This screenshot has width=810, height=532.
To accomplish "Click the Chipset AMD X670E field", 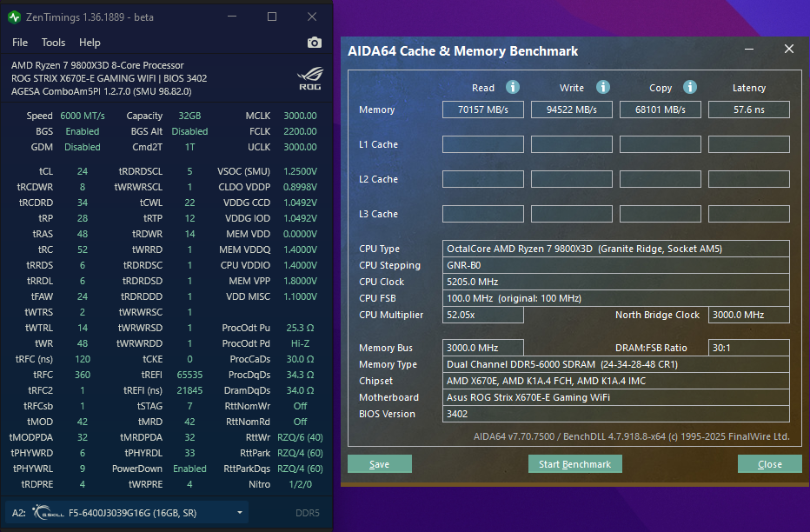I will [x=616, y=381].
